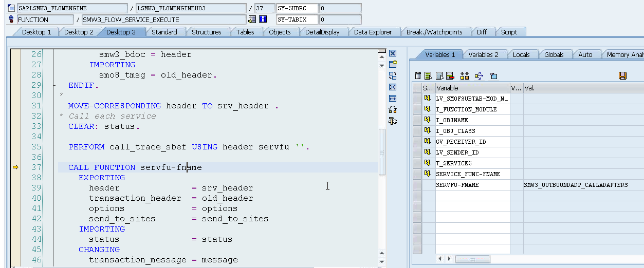Click the pencil icon for SERVICE_FUNC-FNAME row

coord(428,174)
